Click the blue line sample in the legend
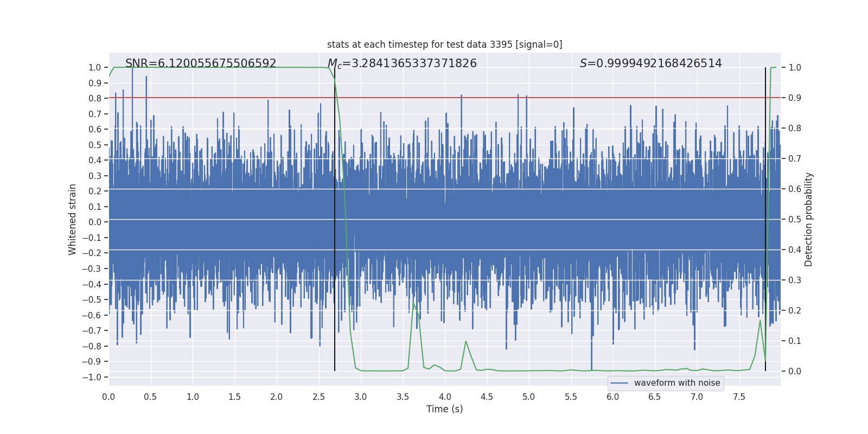868x434 pixels. [619, 383]
